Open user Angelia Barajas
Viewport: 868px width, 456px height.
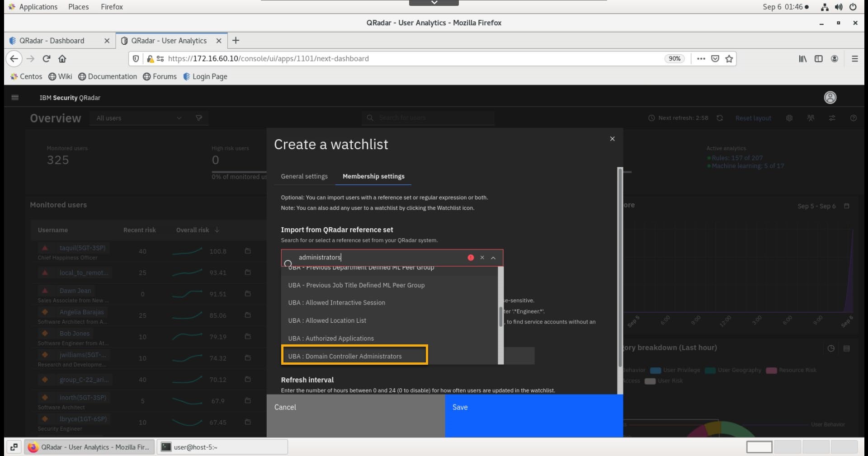[81, 312]
